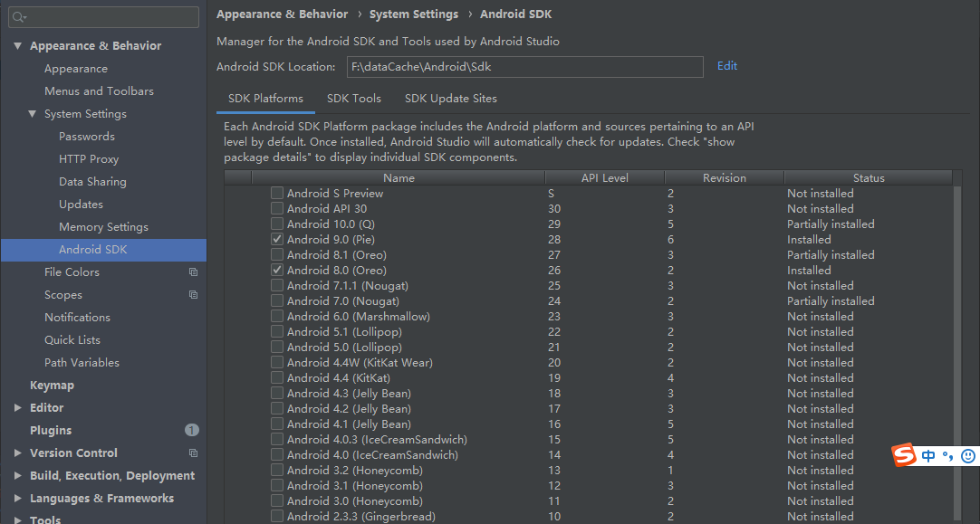Check the Android 7.1.1 (Nougat) checkbox
Viewport: 980px width, 524px height.
[277, 285]
